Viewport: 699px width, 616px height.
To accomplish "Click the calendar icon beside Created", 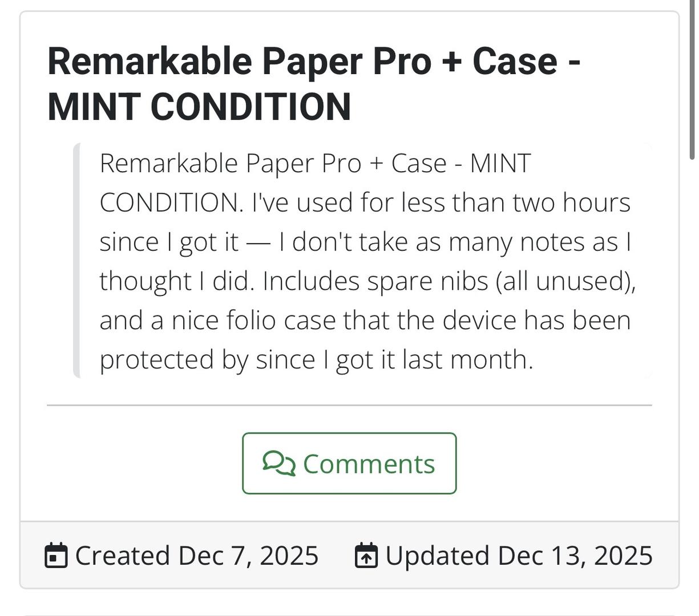I will click(56, 556).
